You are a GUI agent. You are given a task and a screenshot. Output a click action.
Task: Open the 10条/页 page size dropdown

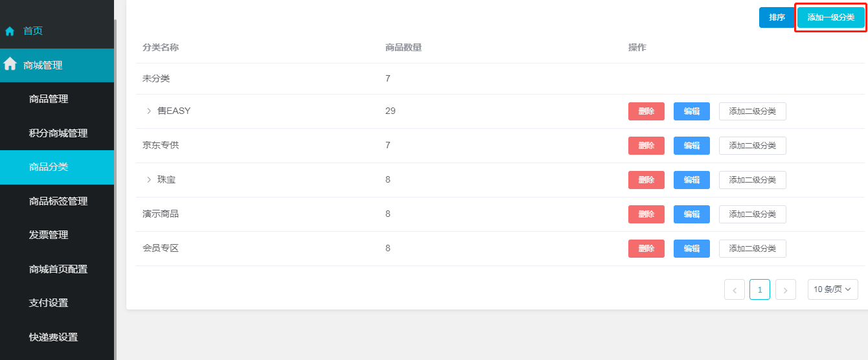coord(832,289)
